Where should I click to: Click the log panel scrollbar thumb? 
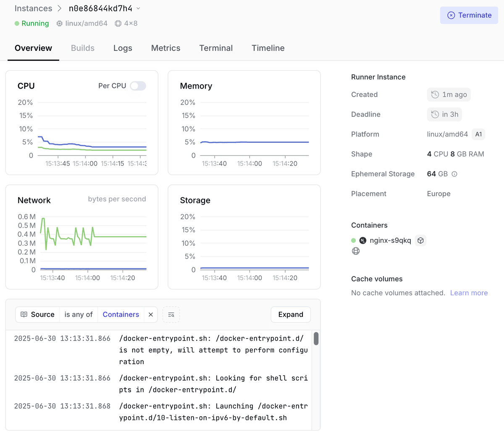316,339
